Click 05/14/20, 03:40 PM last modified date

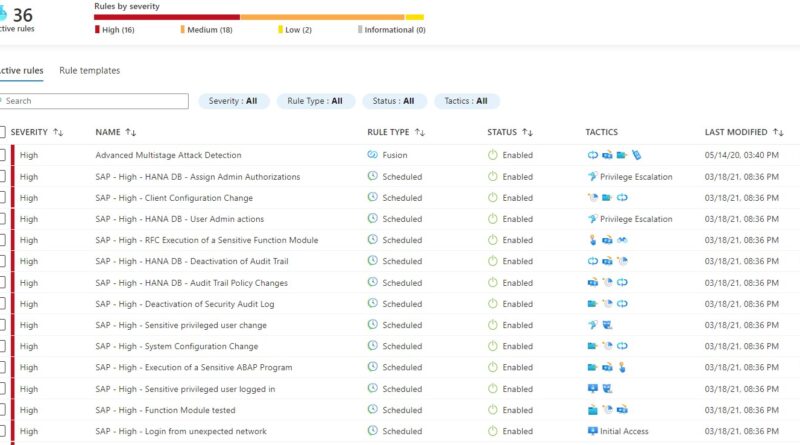741,155
